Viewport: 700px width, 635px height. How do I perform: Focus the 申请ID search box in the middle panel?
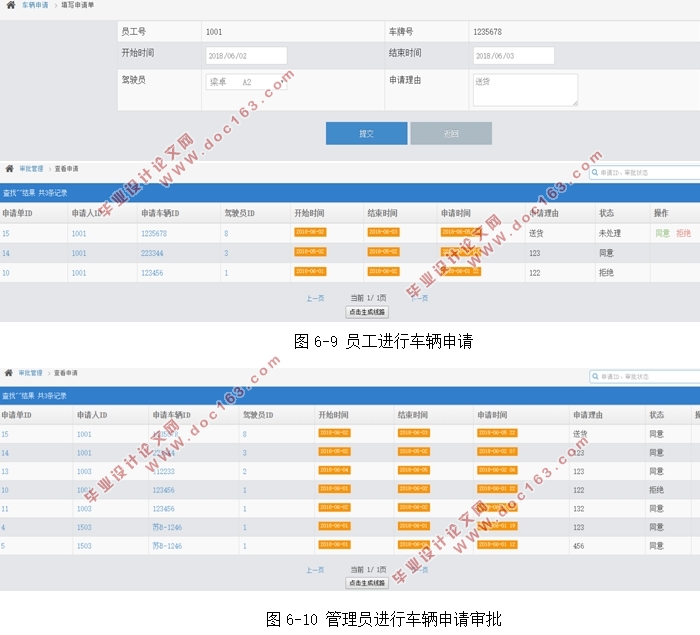click(645, 172)
